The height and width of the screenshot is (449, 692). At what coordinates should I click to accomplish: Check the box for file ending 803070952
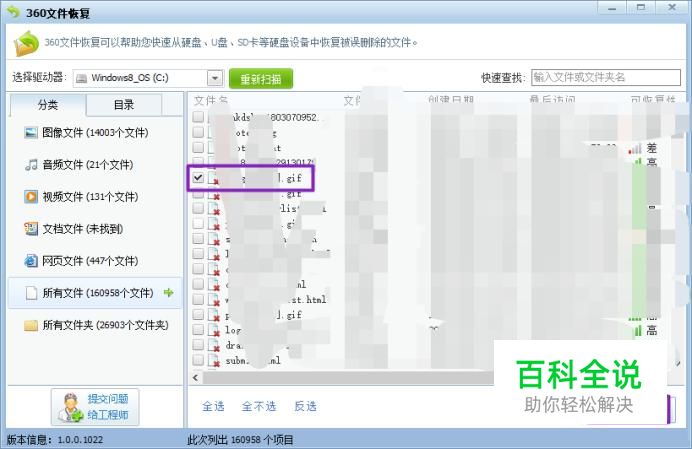(198, 117)
